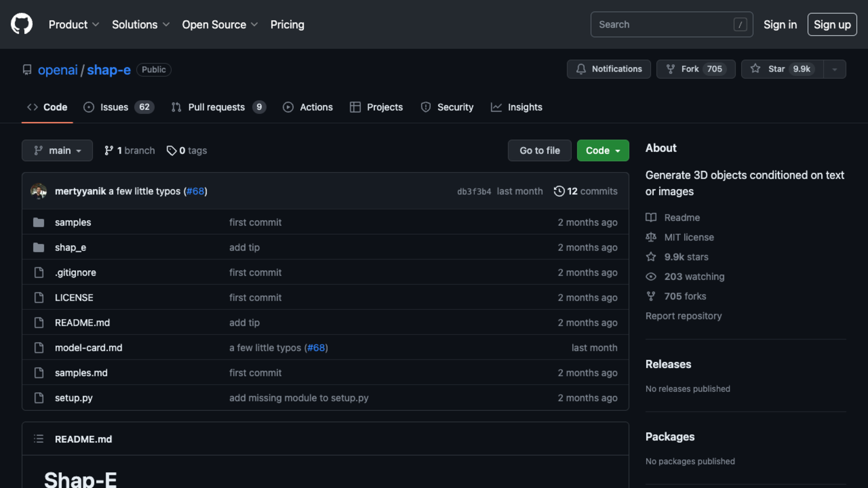Click mertyyanik's avatar thumbnail

[39, 191]
